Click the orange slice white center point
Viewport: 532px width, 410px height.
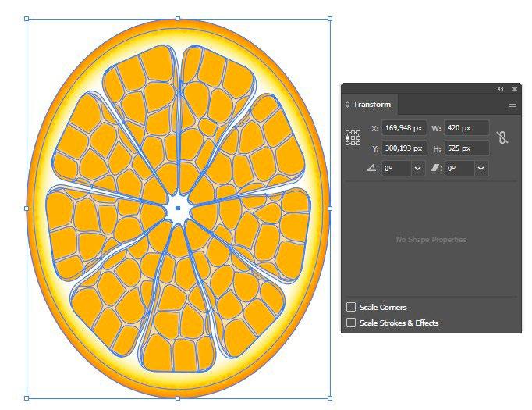pyautogui.click(x=178, y=209)
